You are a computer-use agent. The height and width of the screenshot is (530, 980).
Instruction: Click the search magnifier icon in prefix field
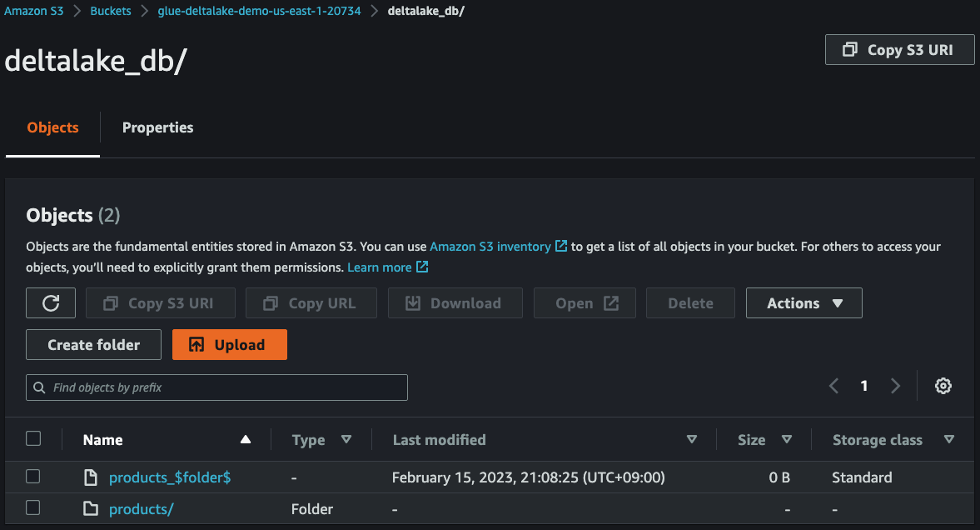pyautogui.click(x=39, y=387)
